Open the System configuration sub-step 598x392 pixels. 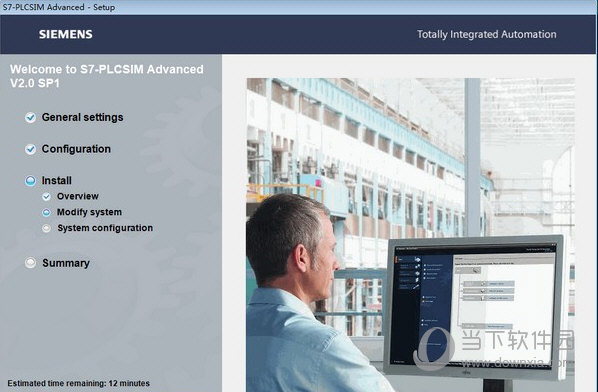point(105,228)
